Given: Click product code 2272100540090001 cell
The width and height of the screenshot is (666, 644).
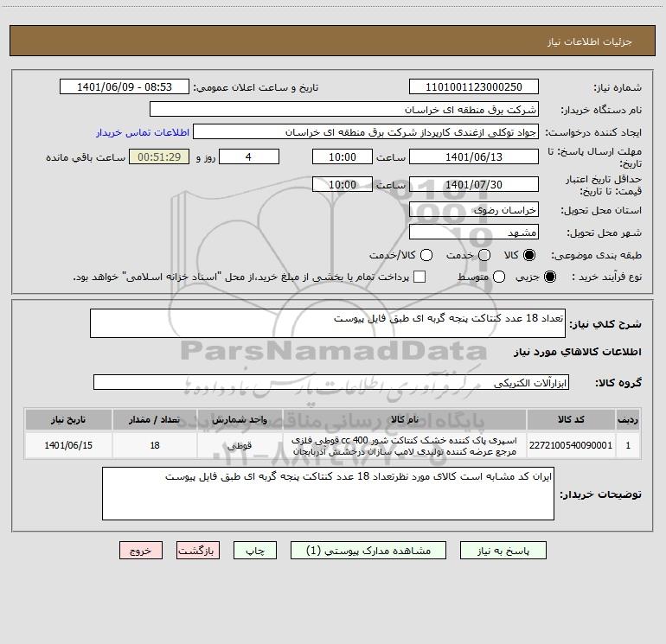Looking at the screenshot, I should 571,445.
